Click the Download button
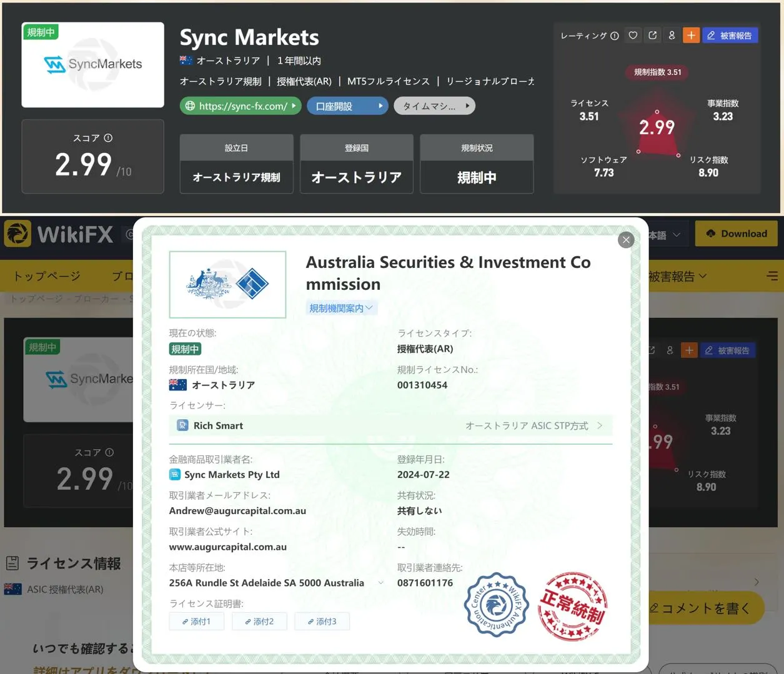The height and width of the screenshot is (674, 784). (737, 234)
